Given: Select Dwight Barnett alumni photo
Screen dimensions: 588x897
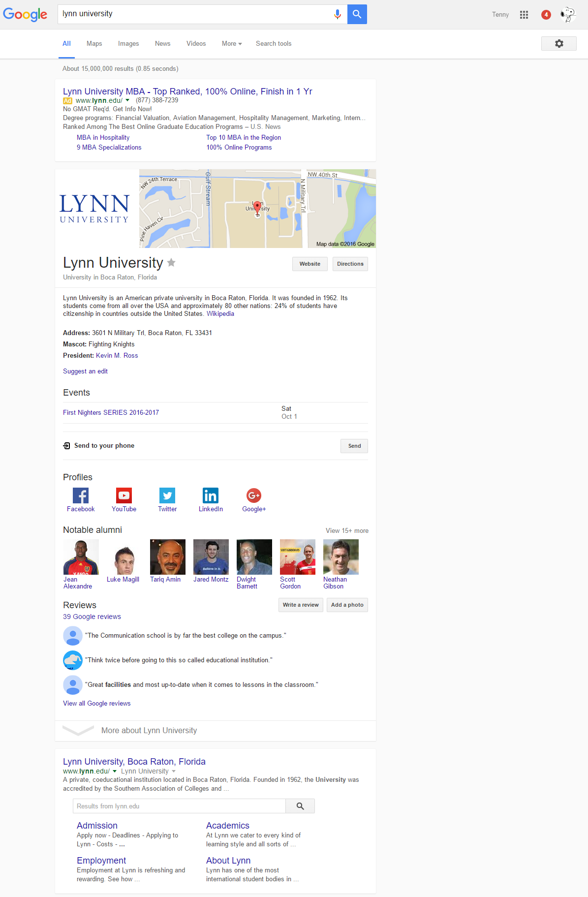Looking at the screenshot, I should coord(254,557).
